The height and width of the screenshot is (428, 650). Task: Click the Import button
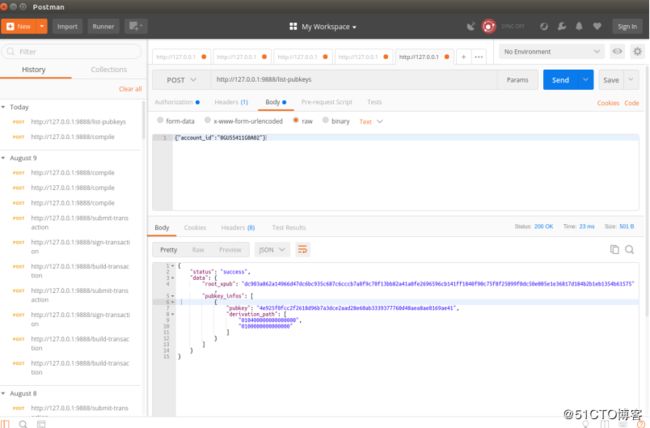click(67, 26)
